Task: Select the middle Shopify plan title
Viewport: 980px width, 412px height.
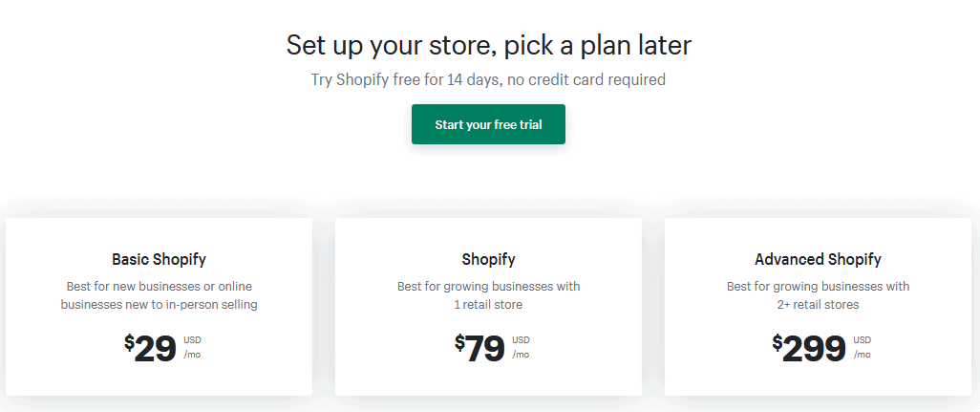Action: [x=488, y=259]
